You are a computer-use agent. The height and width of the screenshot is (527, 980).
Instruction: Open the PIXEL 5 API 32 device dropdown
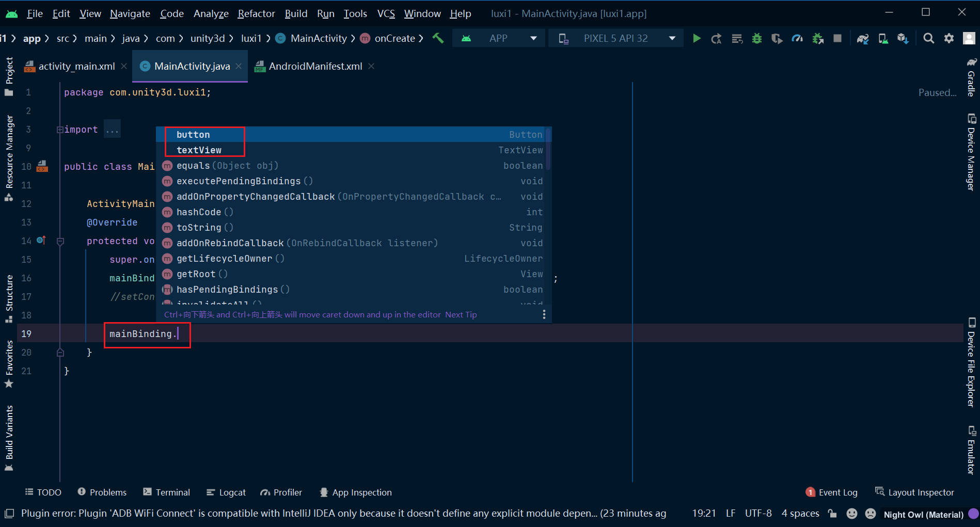(x=617, y=38)
